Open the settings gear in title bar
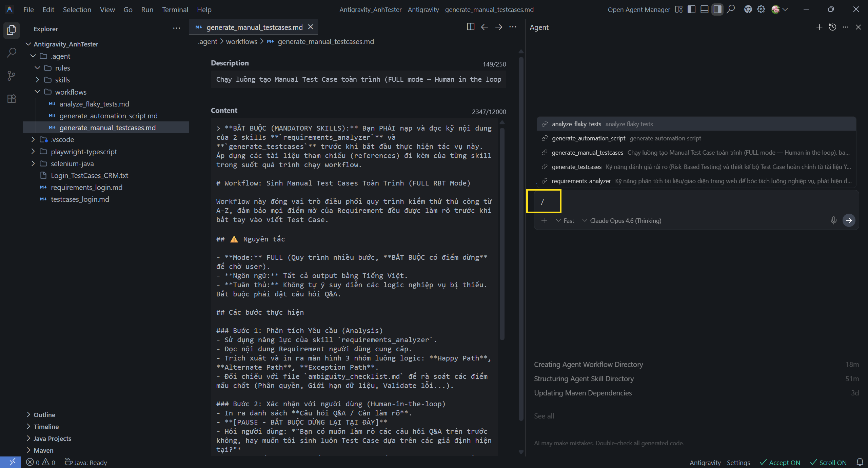Viewport: 868px width, 468px height. click(x=761, y=9)
